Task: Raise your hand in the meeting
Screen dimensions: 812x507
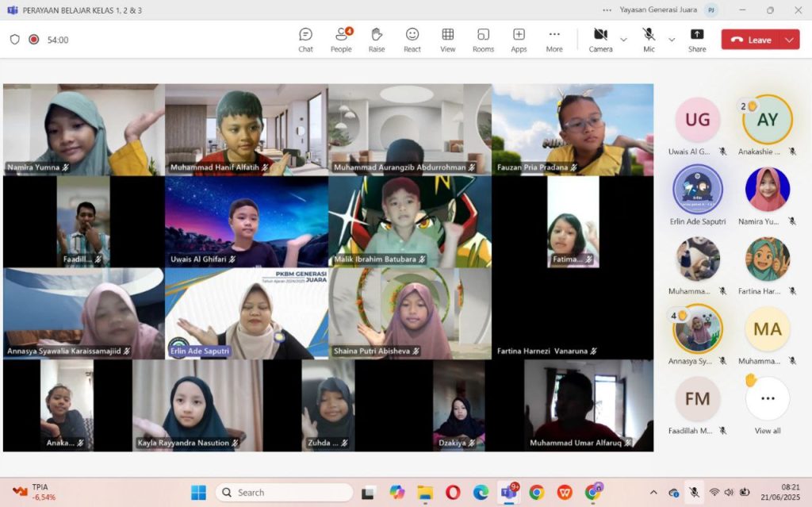Action: point(377,40)
